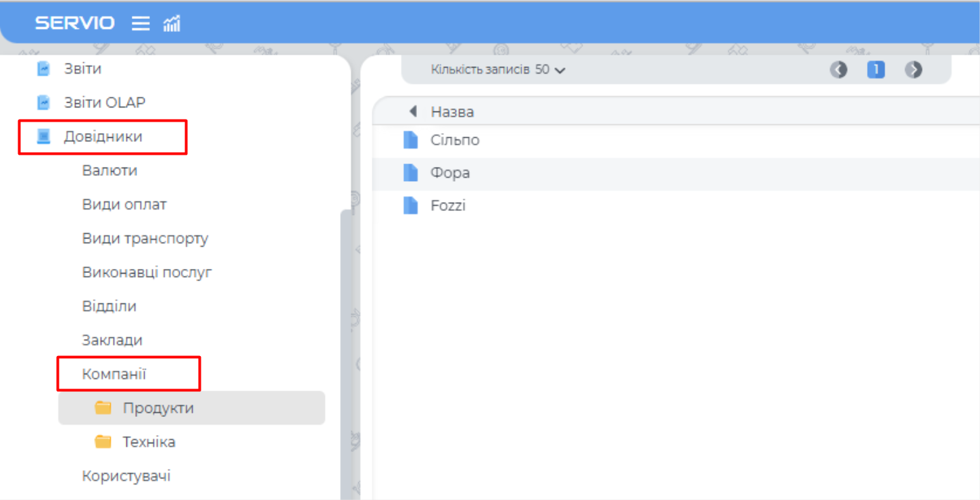
Task: Expand the Компанії tree item
Action: point(114,374)
